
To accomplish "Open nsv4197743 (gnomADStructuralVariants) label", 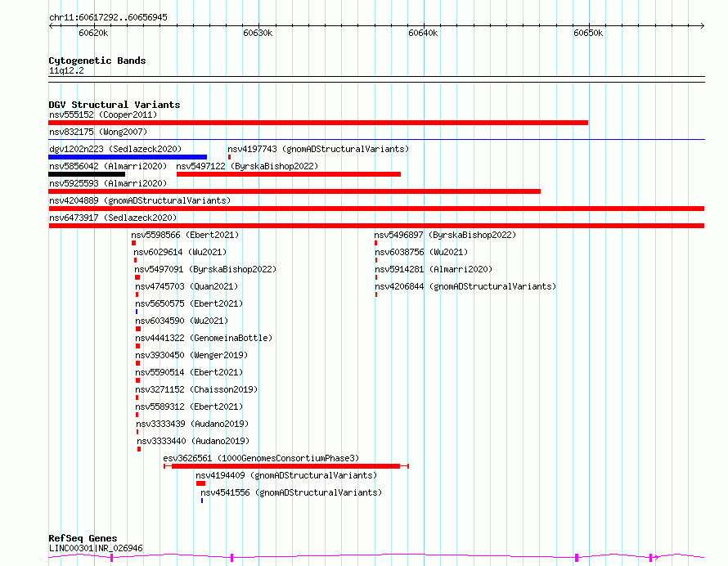I will 318,149.
